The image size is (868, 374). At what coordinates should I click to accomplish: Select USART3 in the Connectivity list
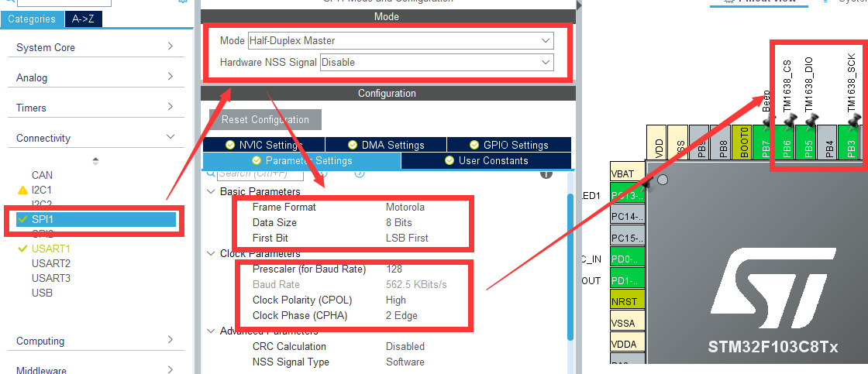click(x=51, y=278)
